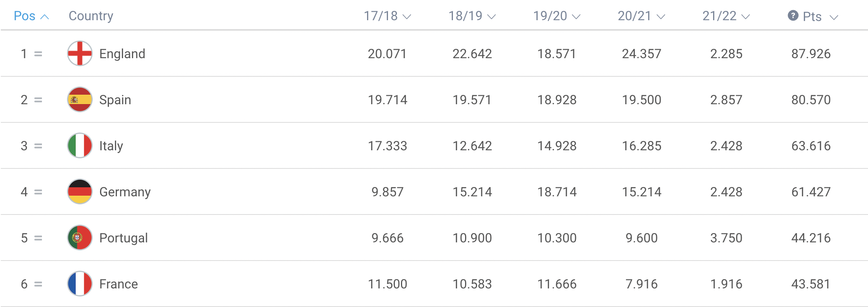Click the Italy flag icon
This screenshot has width=868, height=307.
pyautogui.click(x=80, y=145)
